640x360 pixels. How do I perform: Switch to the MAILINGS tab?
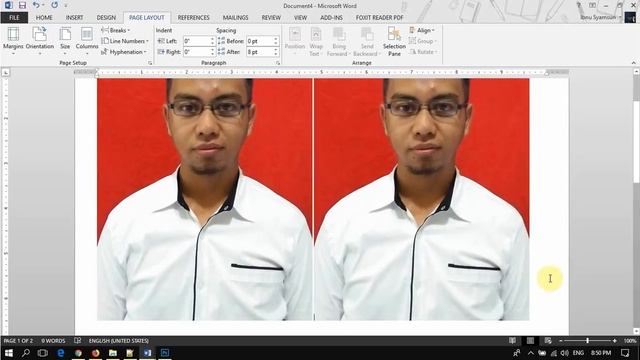(x=236, y=18)
